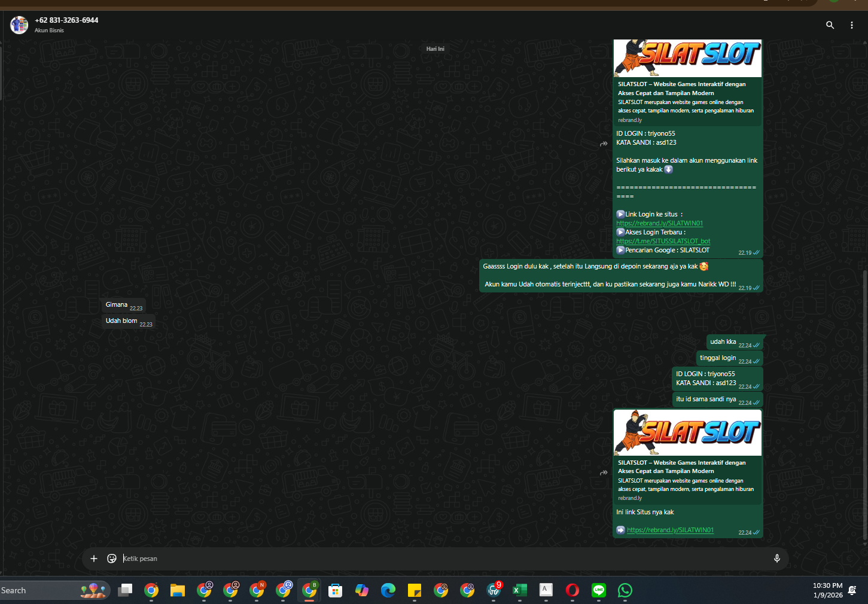The height and width of the screenshot is (604, 868).
Task: Open LINE from the taskbar
Action: coord(599,590)
